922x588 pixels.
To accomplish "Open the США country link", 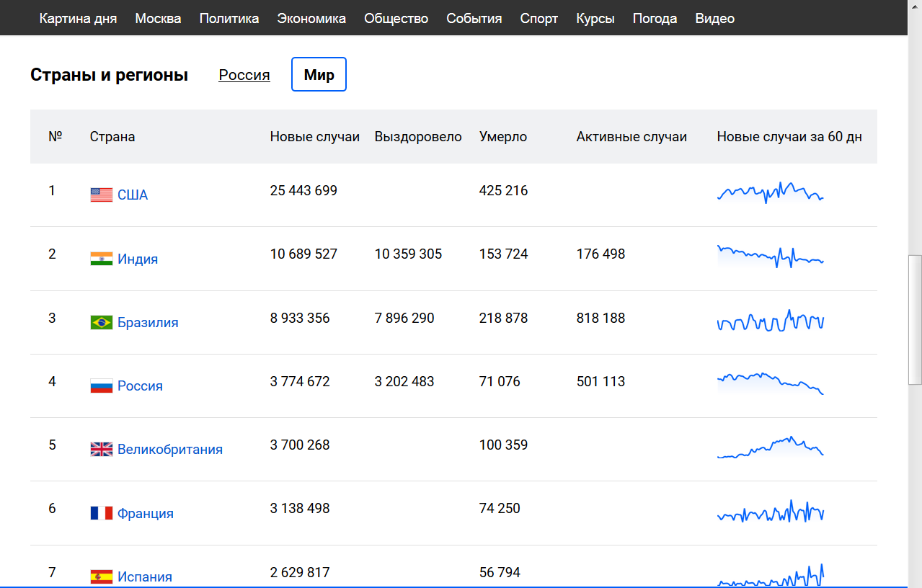I will pos(133,195).
